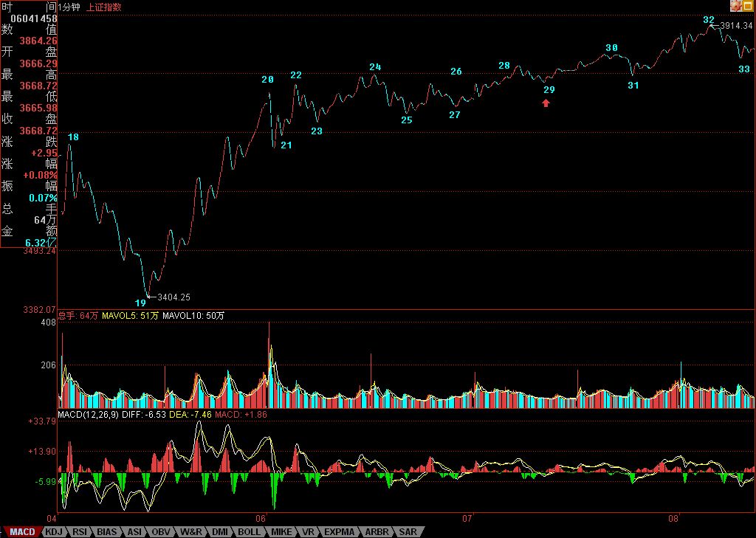This screenshot has width=756, height=538.
Task: Click wave marker number 32 at chart high
Action: click(x=709, y=20)
